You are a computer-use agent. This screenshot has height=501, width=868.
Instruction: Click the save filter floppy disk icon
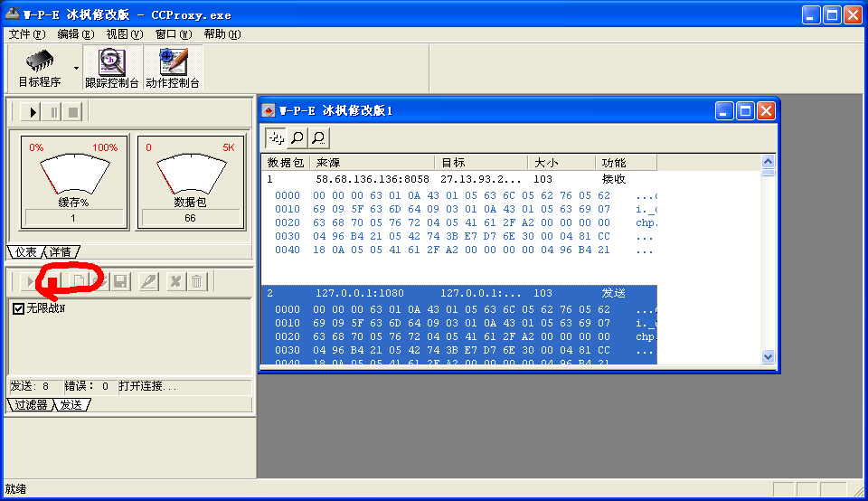[121, 282]
